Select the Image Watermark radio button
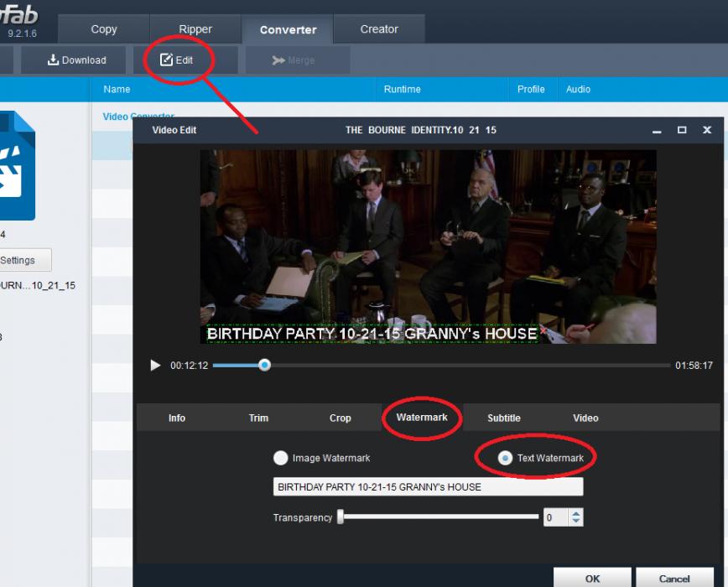This screenshot has width=728, height=587. 280,458
